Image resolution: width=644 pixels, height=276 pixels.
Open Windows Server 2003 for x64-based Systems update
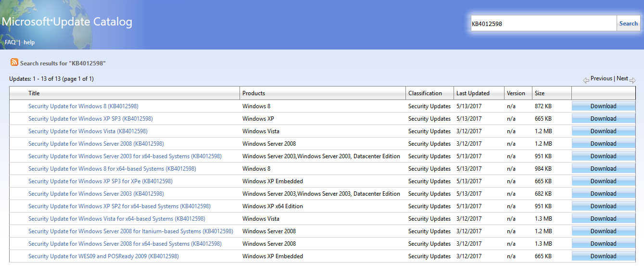coord(125,156)
